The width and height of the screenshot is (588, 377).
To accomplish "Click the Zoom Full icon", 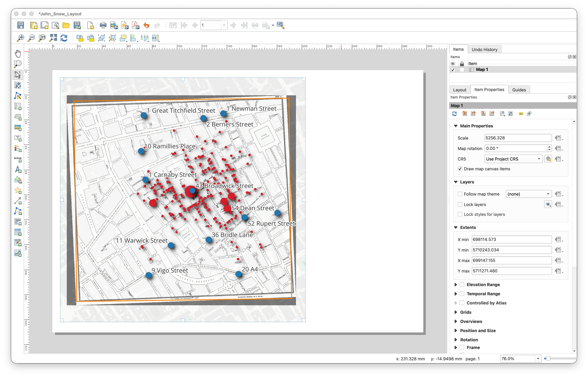I will [x=53, y=38].
